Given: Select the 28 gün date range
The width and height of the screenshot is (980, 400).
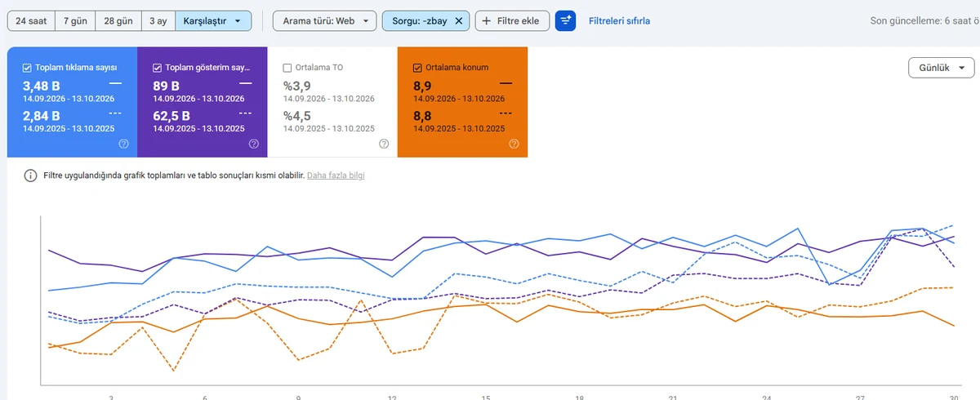Looking at the screenshot, I should pyautogui.click(x=118, y=20).
